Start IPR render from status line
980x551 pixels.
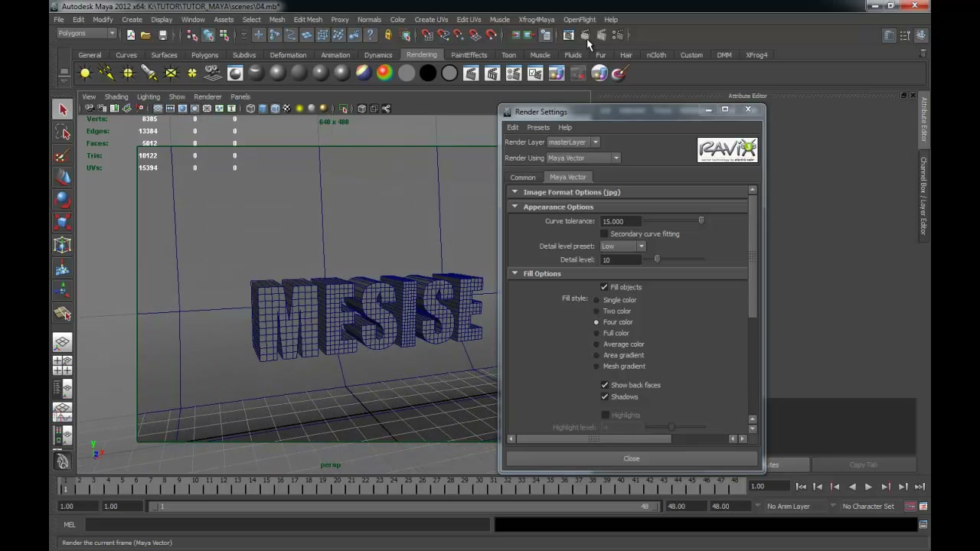(601, 34)
